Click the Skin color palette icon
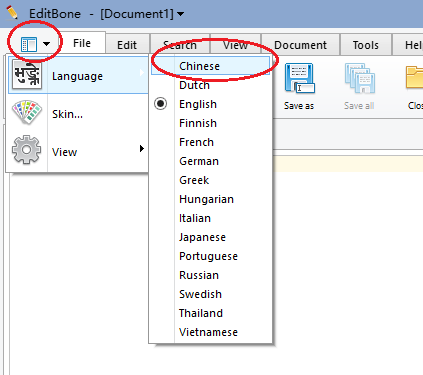Screen dimensions: 423x375 pos(27,113)
